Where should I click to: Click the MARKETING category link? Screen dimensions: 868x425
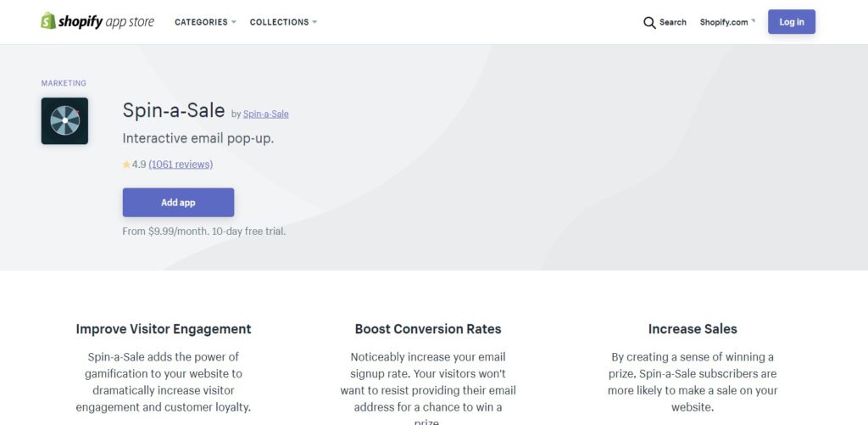(64, 83)
